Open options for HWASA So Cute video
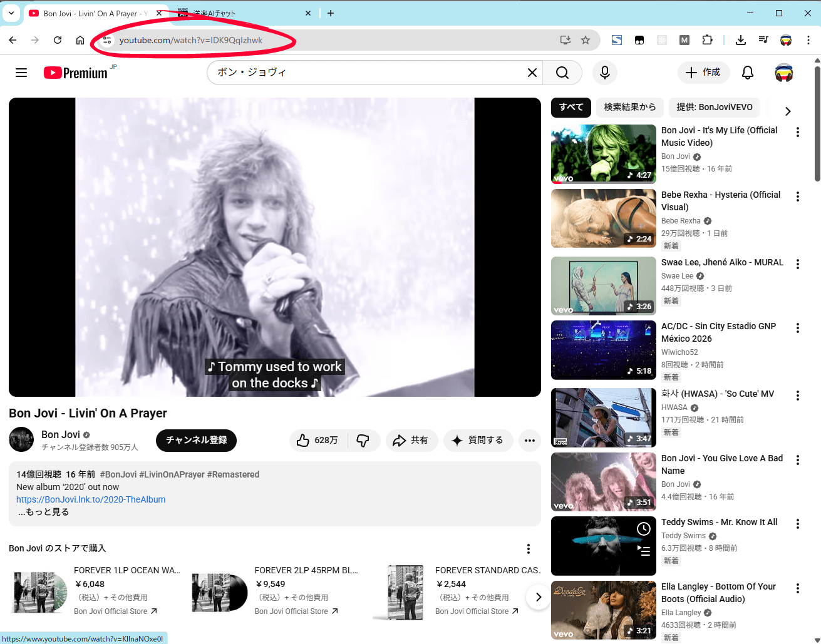 (x=798, y=396)
